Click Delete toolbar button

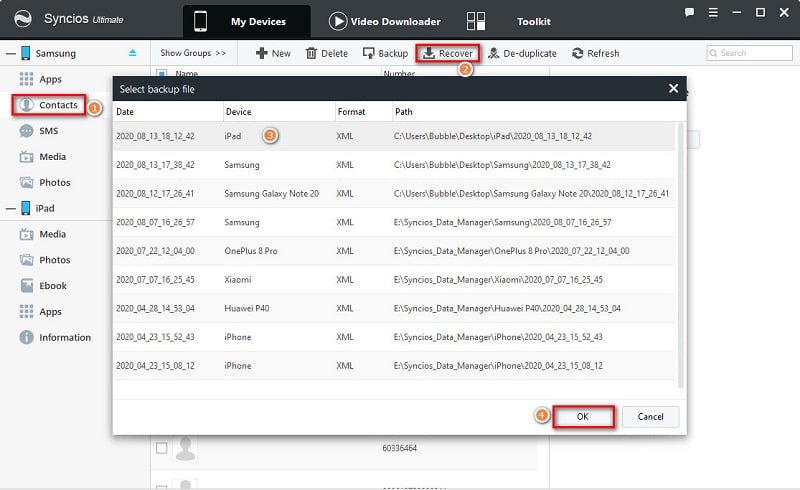click(x=327, y=53)
